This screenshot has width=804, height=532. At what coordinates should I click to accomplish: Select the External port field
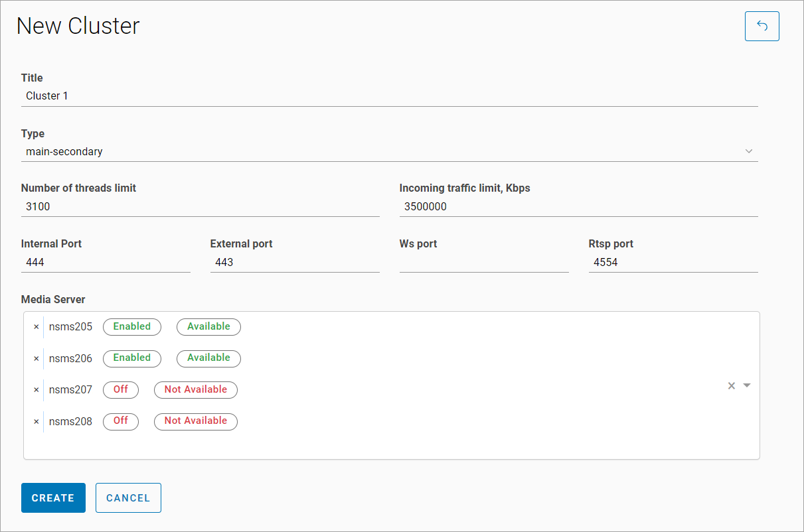coord(295,263)
